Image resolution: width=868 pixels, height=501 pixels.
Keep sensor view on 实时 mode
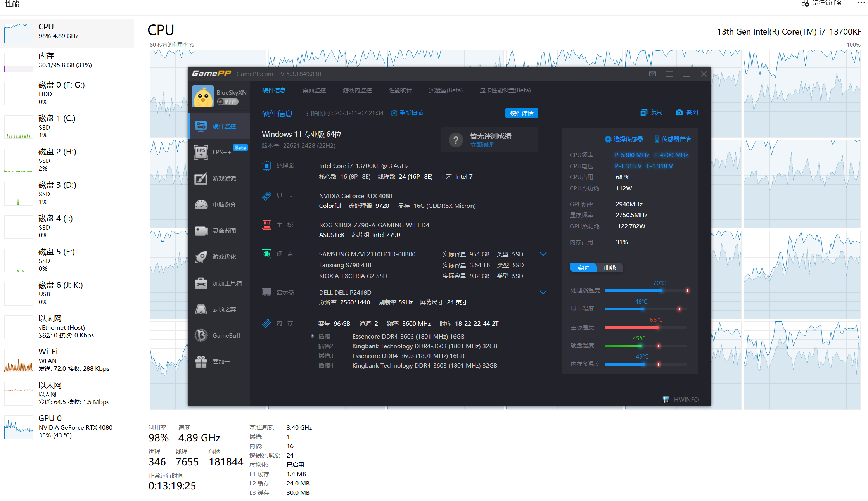click(583, 268)
